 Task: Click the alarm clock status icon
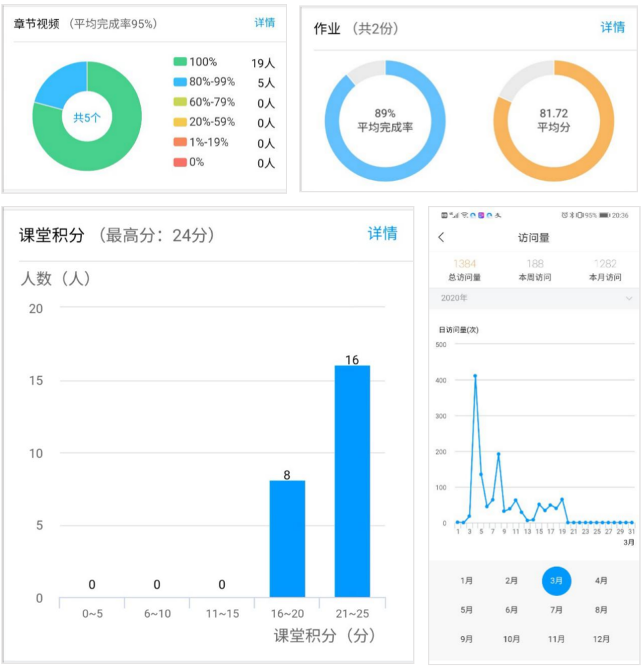coord(564,215)
